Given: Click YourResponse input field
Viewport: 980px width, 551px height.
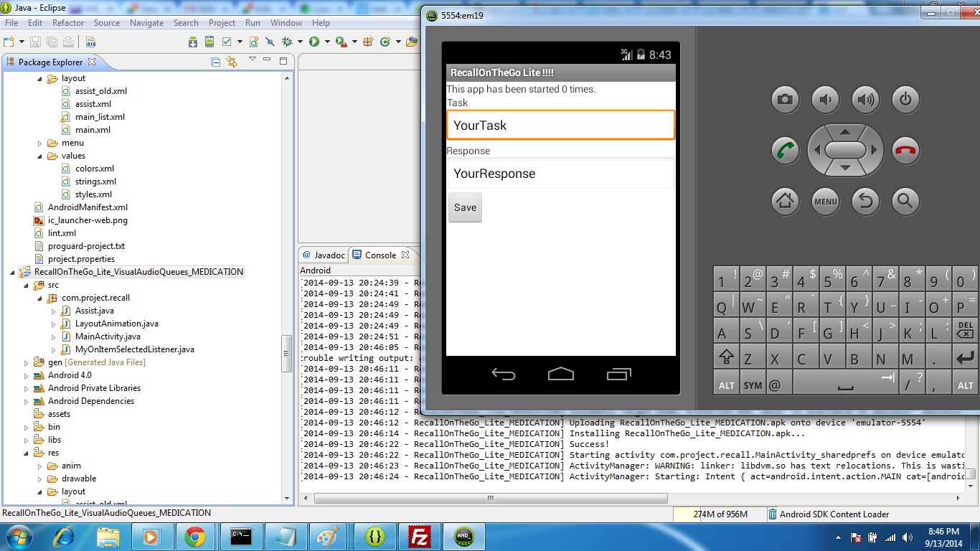Looking at the screenshot, I should (560, 174).
